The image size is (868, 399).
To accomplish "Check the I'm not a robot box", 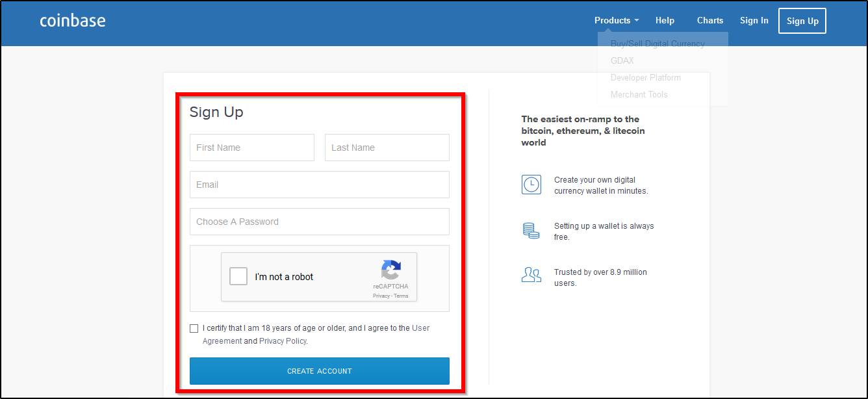I will click(x=238, y=276).
